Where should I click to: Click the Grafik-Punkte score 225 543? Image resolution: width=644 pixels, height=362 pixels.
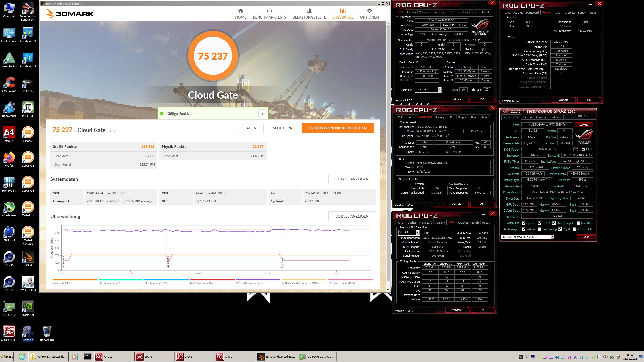point(148,147)
